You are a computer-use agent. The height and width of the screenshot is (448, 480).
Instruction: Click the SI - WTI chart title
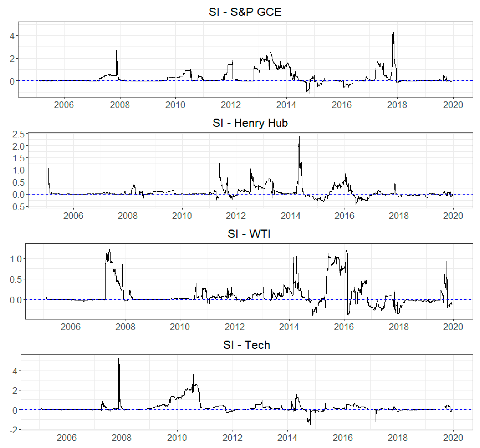tap(249, 234)
